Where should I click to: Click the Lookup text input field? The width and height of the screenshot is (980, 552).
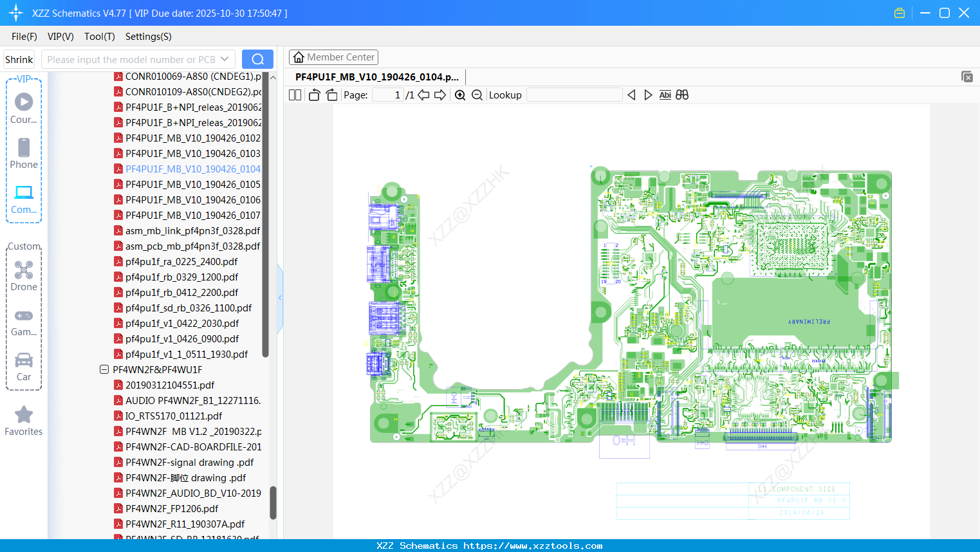(574, 95)
